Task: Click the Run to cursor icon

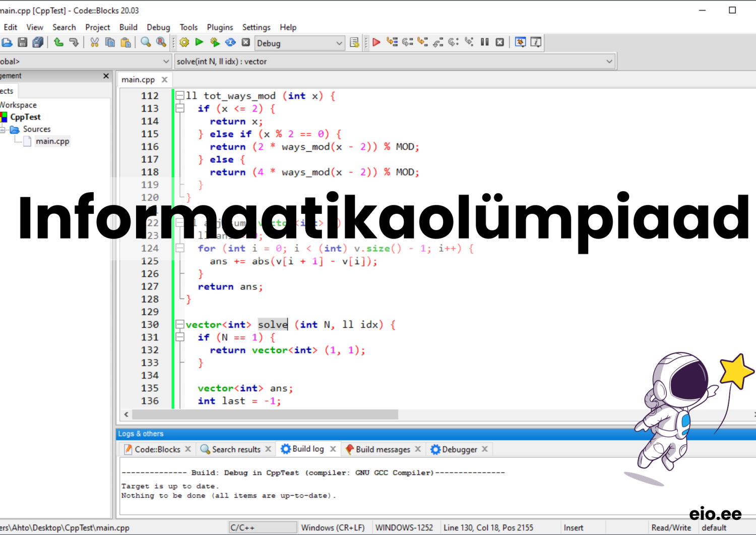Action: tap(392, 42)
